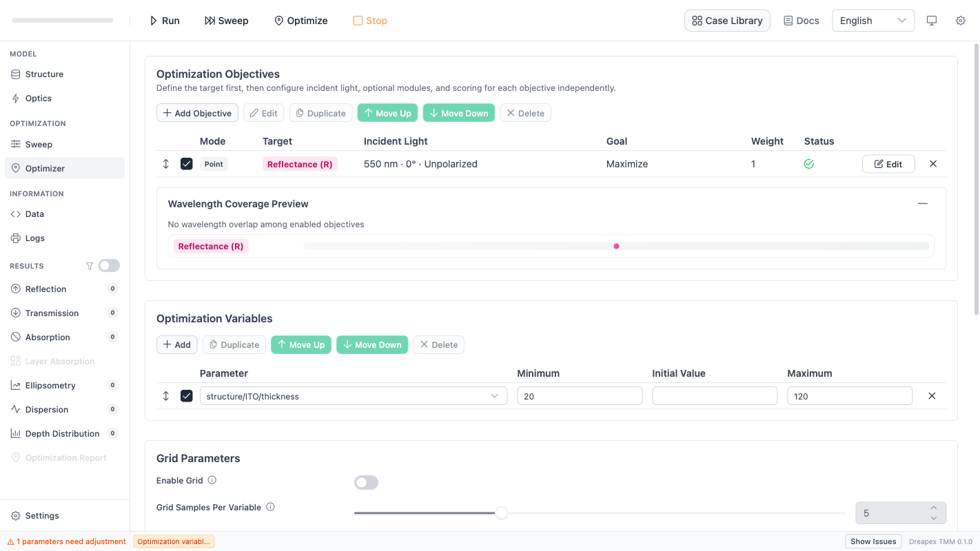Open the Structure page in sidebar
Screen dimensions: 980x551
(44, 74)
